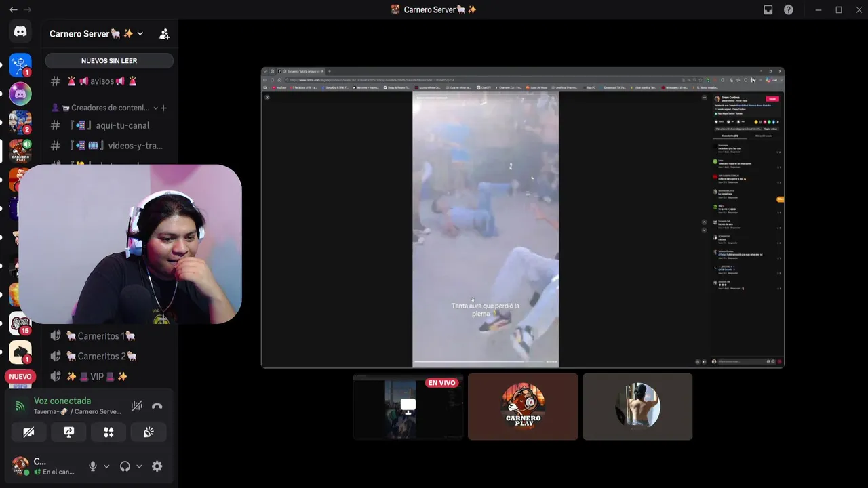Disconnect from the voice channel

coord(157,406)
